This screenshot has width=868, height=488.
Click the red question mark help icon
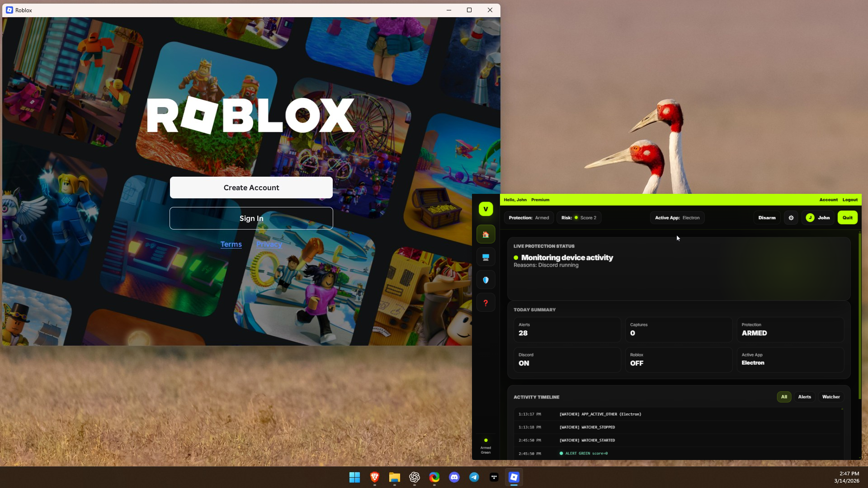click(x=486, y=303)
